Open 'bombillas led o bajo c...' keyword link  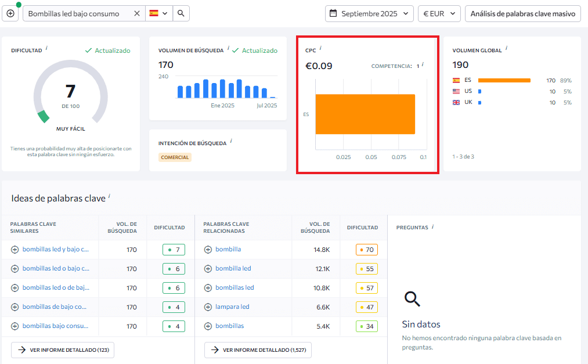click(x=56, y=268)
